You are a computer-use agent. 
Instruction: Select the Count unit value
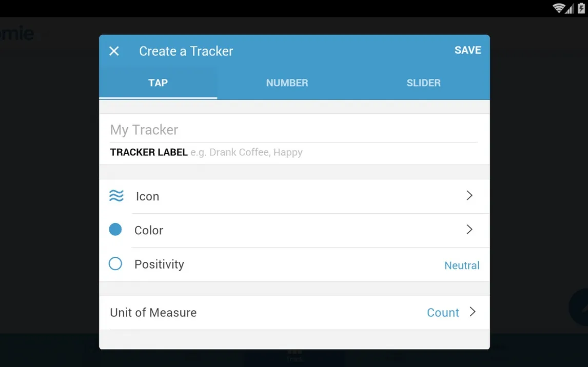[443, 313]
